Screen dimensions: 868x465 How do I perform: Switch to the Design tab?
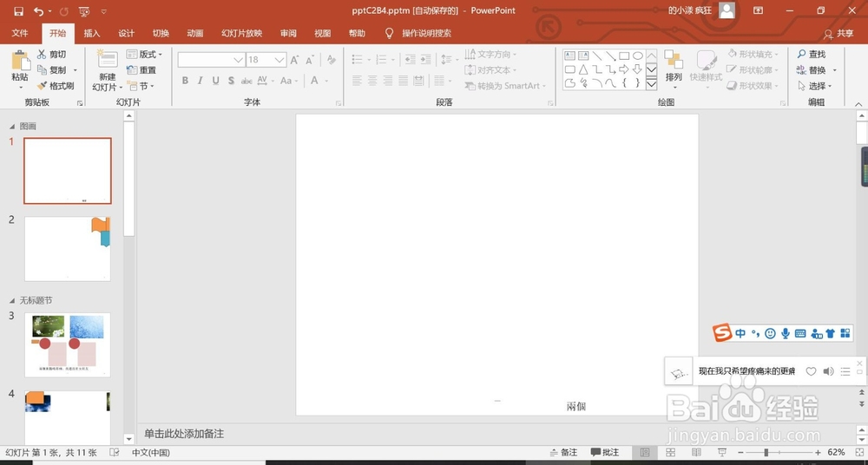click(126, 33)
